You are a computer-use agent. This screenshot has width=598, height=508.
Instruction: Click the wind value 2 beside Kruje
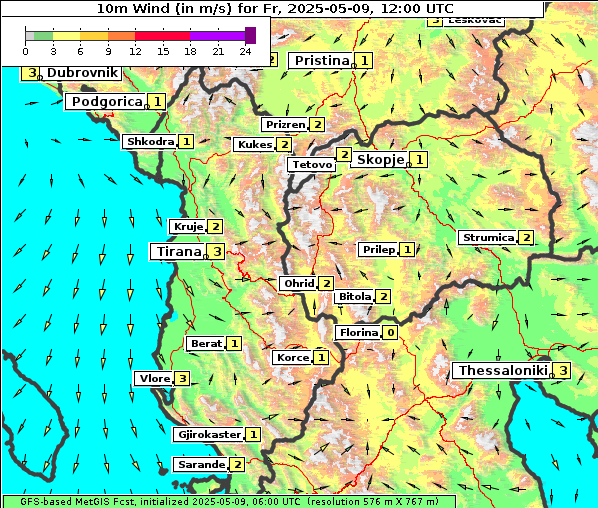point(215,227)
